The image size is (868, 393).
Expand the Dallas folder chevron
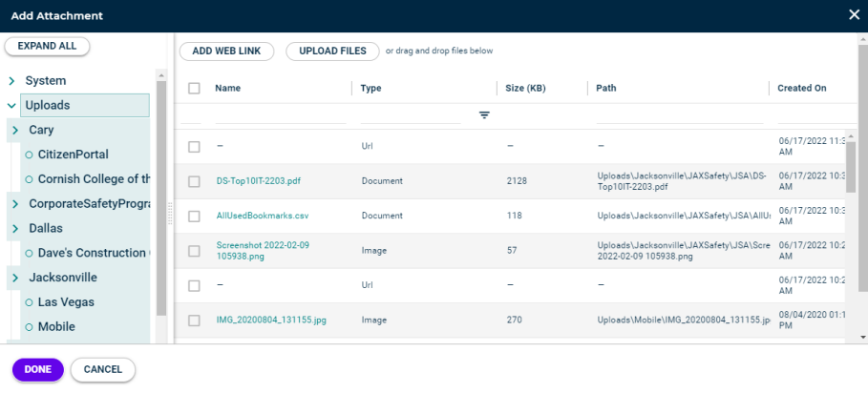tap(15, 229)
